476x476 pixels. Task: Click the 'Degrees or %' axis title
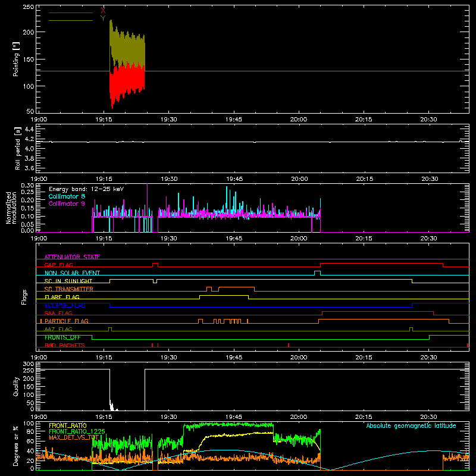pos(16,446)
